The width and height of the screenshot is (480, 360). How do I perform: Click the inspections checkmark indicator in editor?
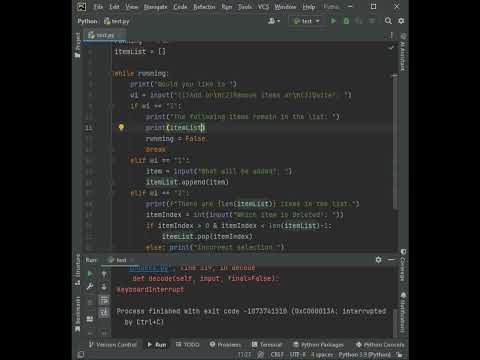(x=391, y=48)
